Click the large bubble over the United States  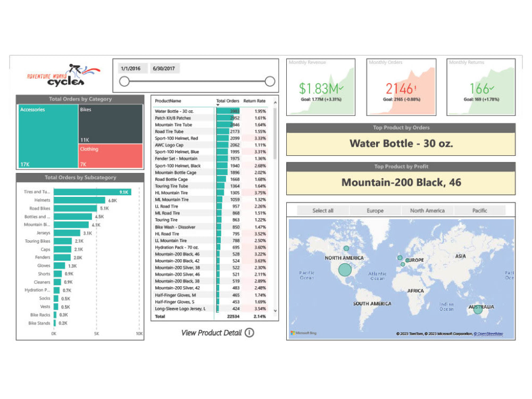344,270
